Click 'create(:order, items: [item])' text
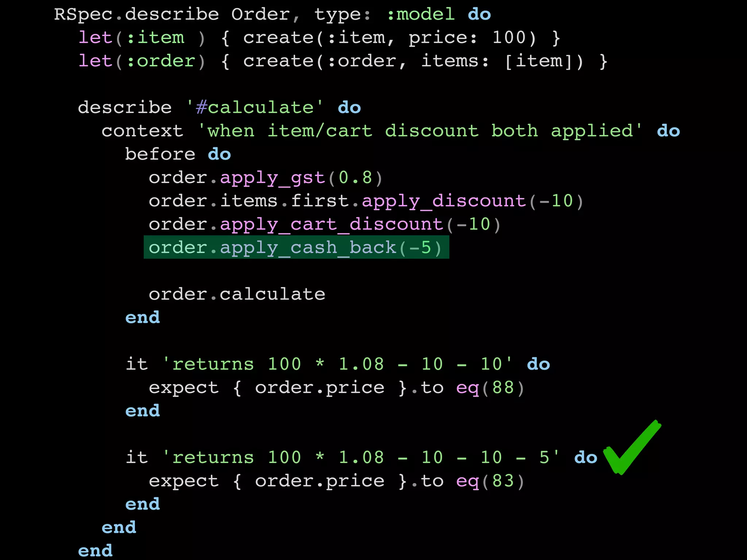This screenshot has height=560, width=747. [x=413, y=61]
